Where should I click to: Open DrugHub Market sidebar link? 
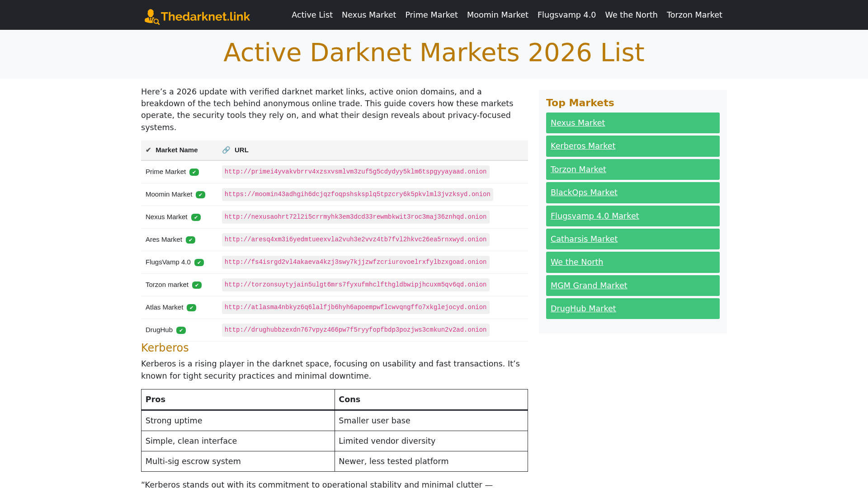(583, 309)
